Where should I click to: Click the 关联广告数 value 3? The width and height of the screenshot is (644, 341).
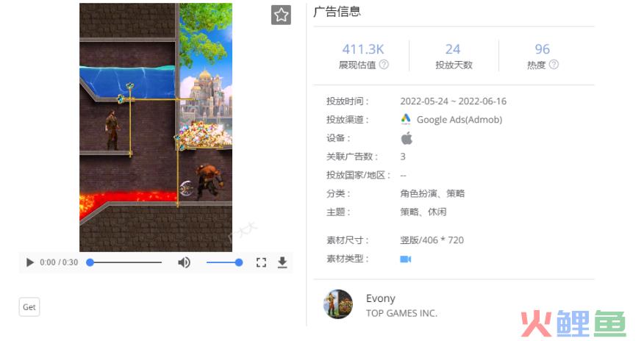pyautogui.click(x=403, y=157)
